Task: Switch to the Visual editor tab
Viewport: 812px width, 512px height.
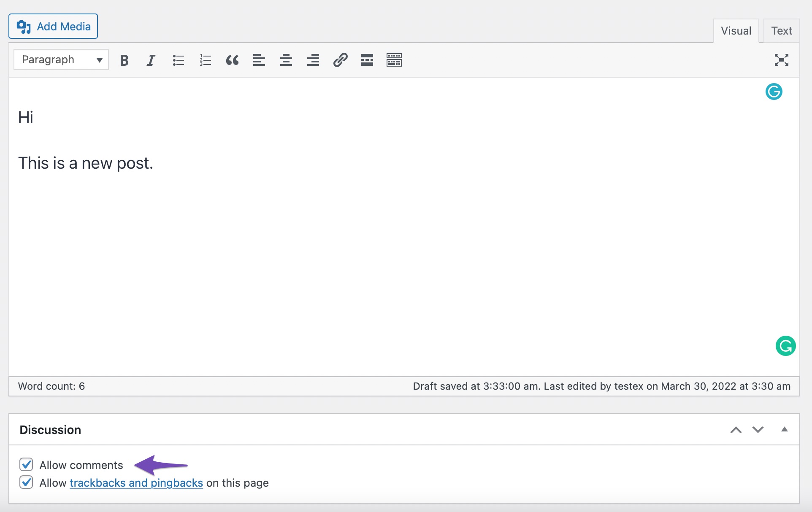Action: pyautogui.click(x=735, y=31)
